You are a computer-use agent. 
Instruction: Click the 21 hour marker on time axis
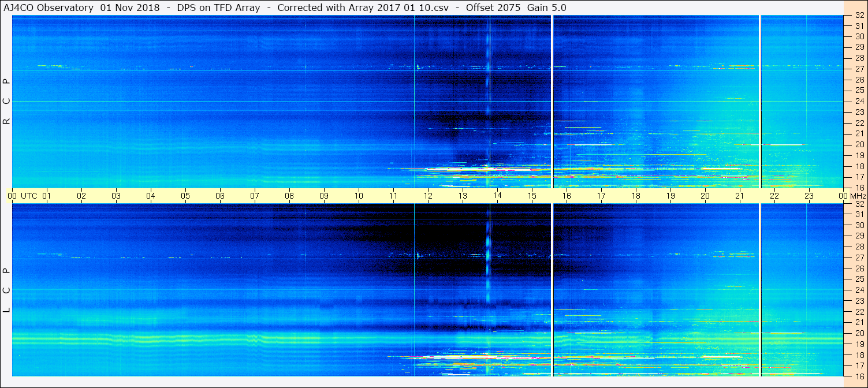pos(740,196)
